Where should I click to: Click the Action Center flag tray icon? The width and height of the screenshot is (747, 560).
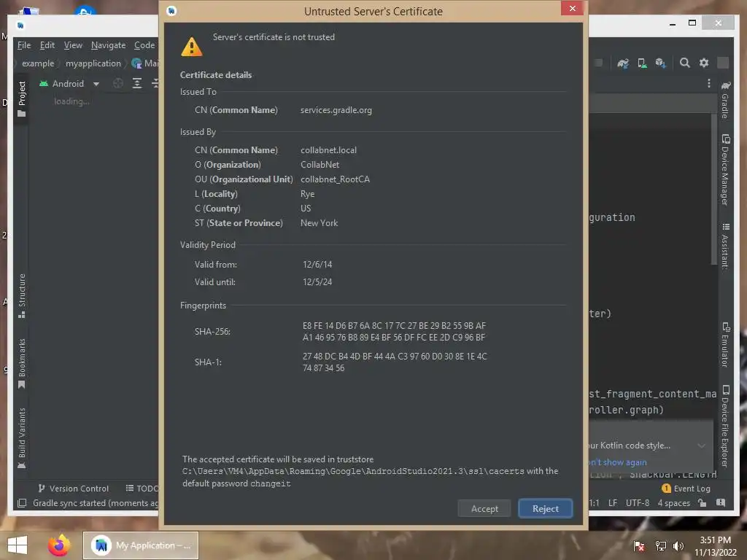639,546
